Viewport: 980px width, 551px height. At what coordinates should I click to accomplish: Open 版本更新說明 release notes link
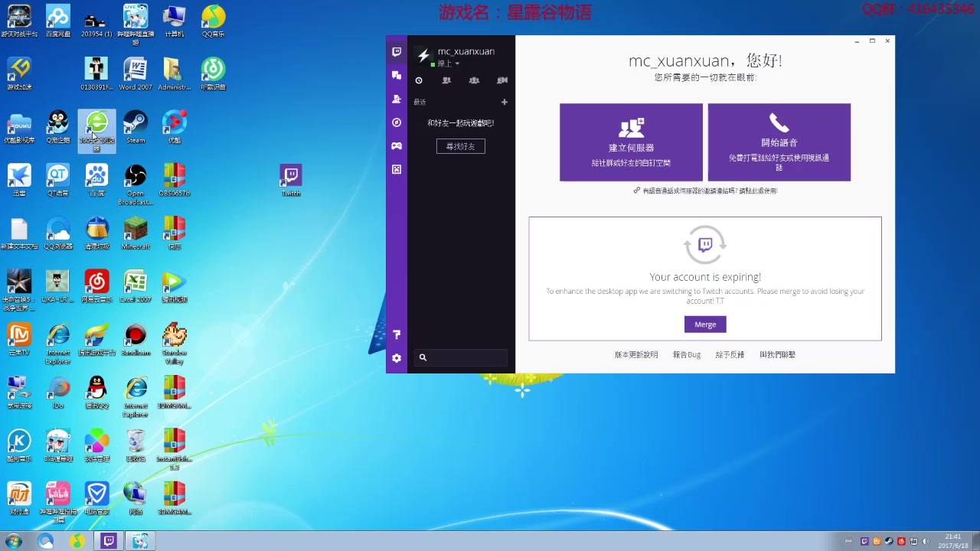(x=636, y=355)
